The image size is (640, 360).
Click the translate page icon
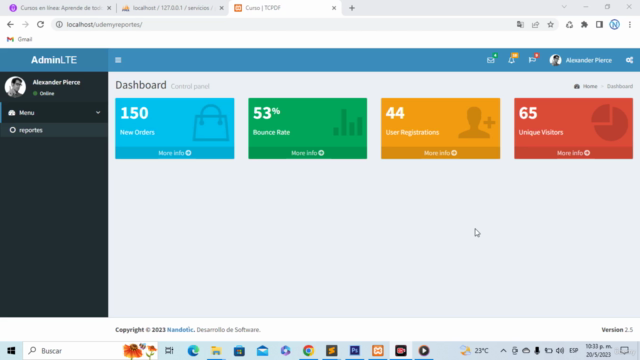click(520, 24)
